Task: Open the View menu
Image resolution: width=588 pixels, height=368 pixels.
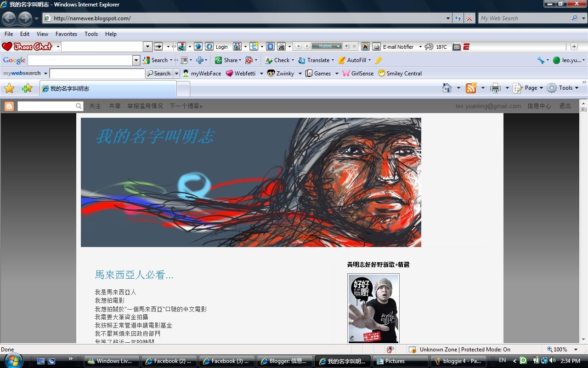Action: click(42, 34)
